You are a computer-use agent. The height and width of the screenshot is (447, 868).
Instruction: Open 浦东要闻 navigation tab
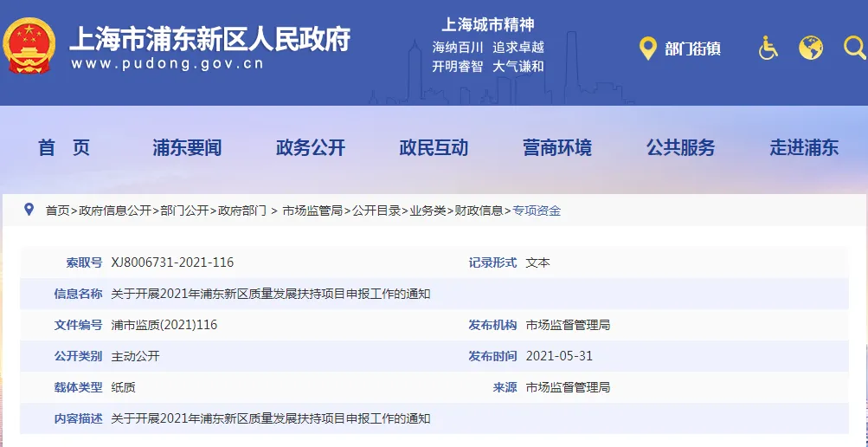[x=187, y=147]
